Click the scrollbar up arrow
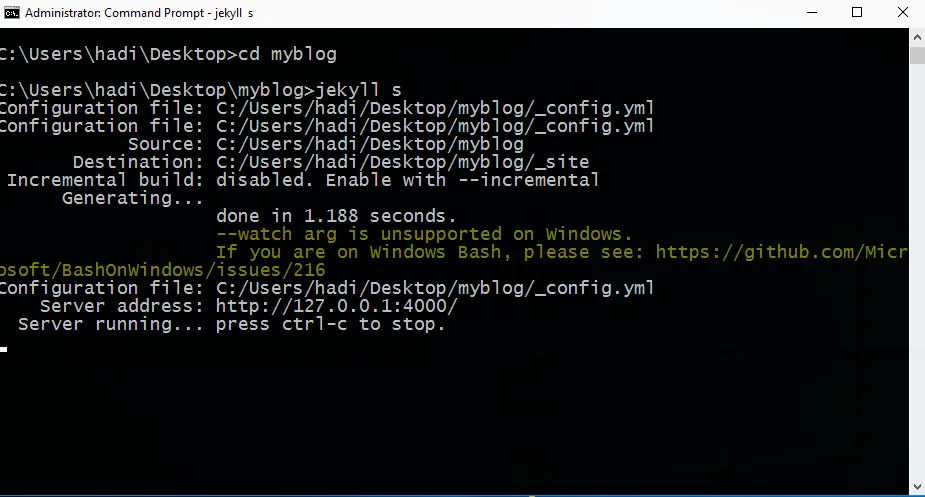Viewport: 925px width, 497px height. [917, 37]
